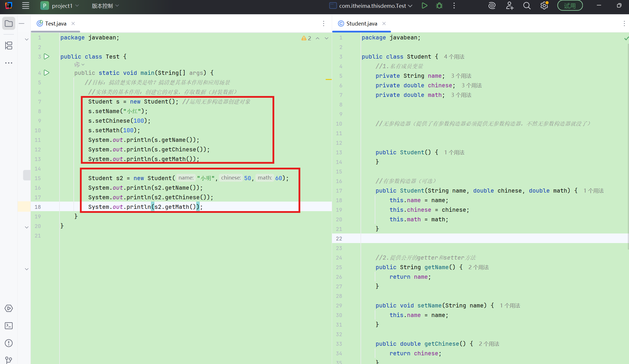Screen dimensions: 629x364
Task: Click the Run button in top toolbar
Action: (x=424, y=6)
